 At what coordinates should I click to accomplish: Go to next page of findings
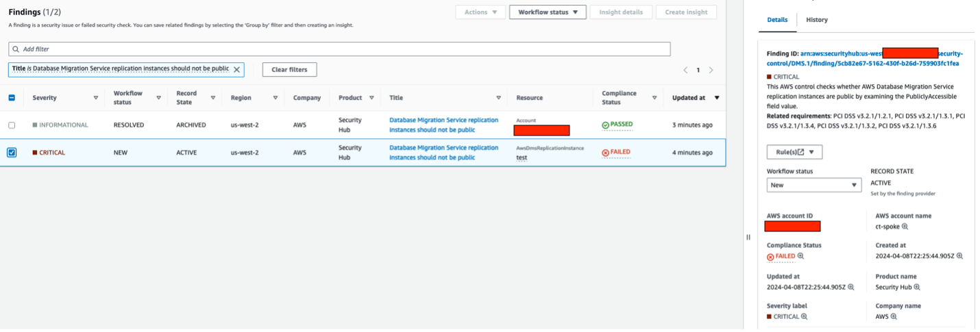711,70
